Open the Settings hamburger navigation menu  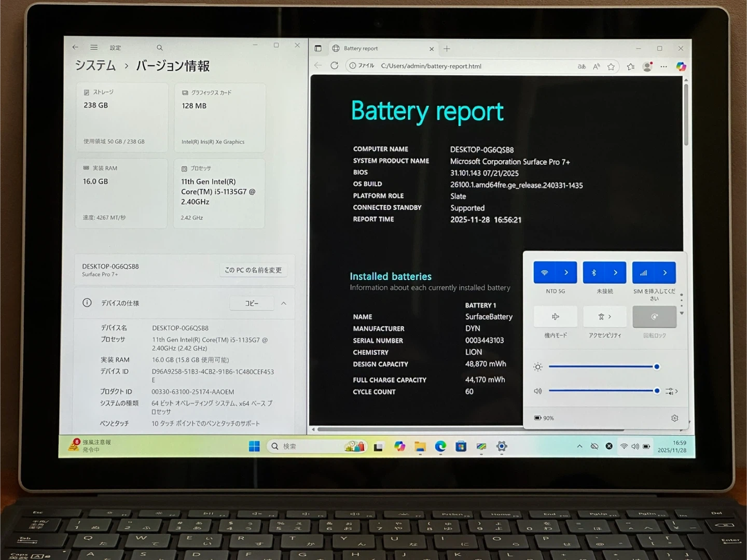[94, 47]
